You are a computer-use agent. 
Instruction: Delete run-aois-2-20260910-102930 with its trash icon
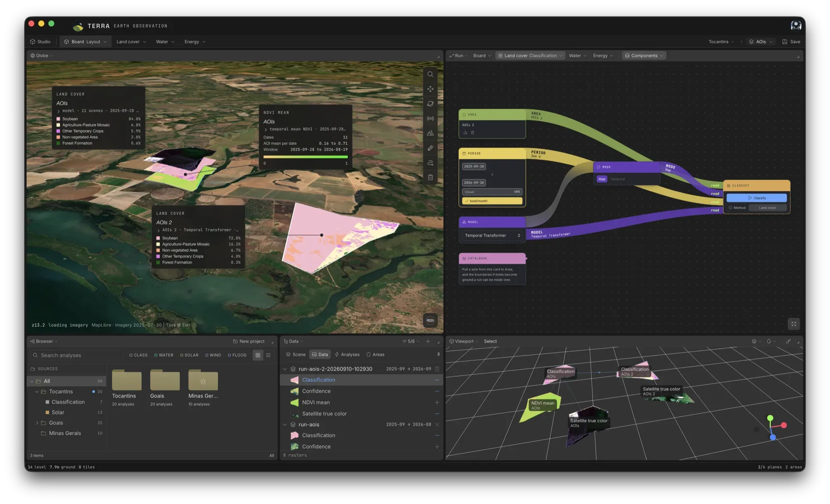click(437, 369)
